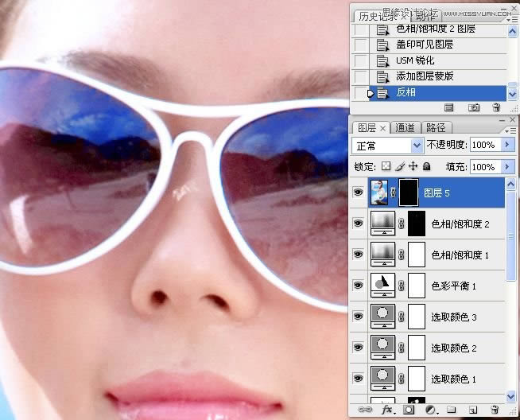This screenshot has height=420, width=520.
Task: Set history brush source at 添加图层蒙版
Action: click(x=361, y=77)
